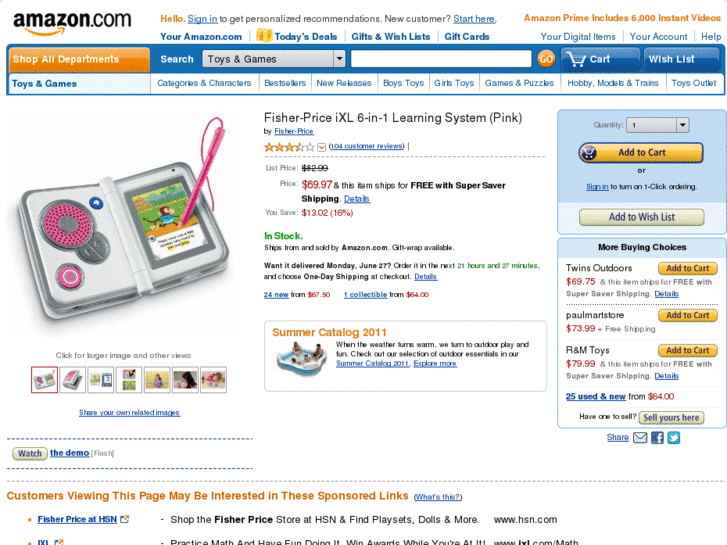Open Shop All Departments menu
The height and width of the screenshot is (545, 727).
click(x=79, y=59)
